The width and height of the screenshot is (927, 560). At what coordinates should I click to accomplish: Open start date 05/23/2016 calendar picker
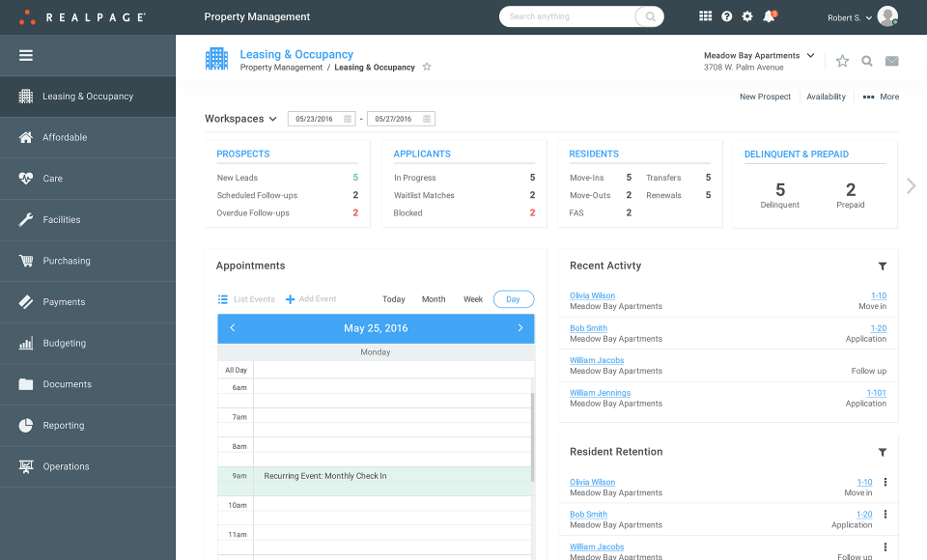point(348,119)
